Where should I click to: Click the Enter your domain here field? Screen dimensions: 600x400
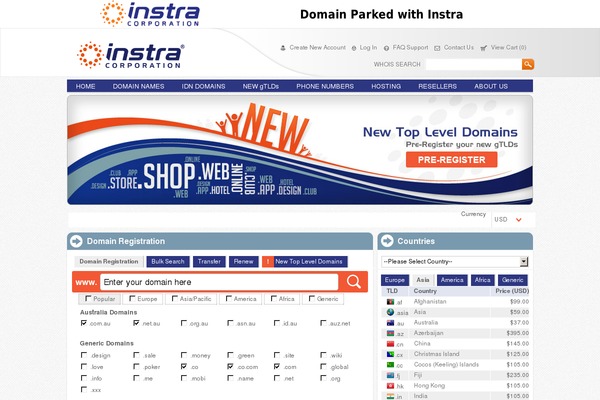click(219, 282)
